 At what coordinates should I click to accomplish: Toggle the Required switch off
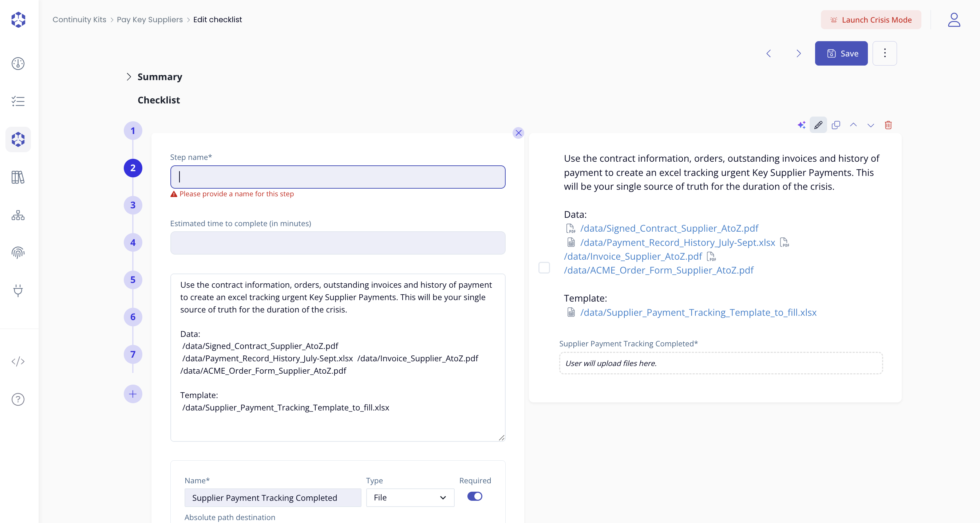[x=474, y=496]
